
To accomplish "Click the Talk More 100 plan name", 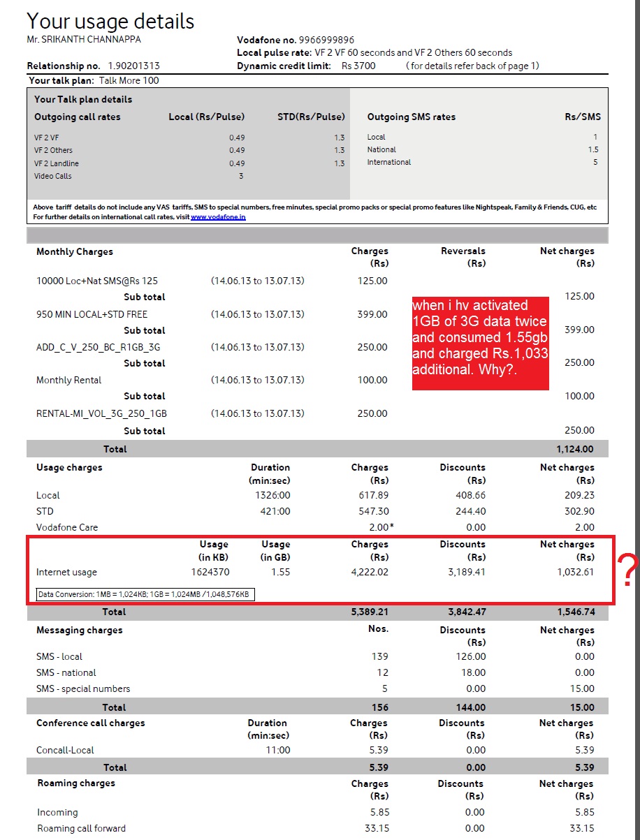I will 129,80.
